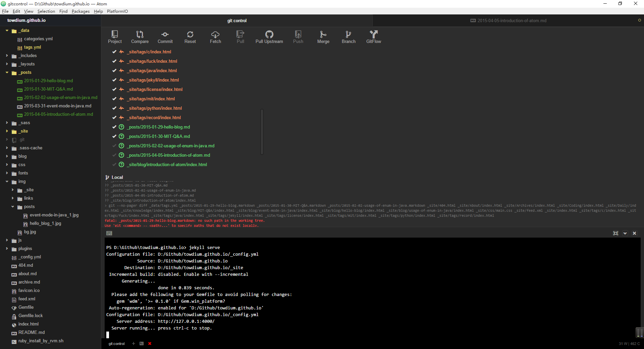Open ruby_install_by_rvm.sh file
The image size is (644, 349).
click(41, 341)
